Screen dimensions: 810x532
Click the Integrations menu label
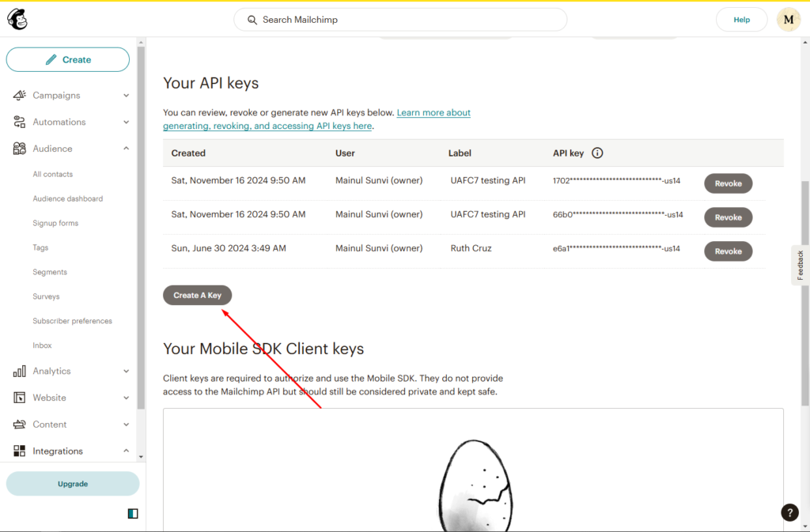coord(57,451)
